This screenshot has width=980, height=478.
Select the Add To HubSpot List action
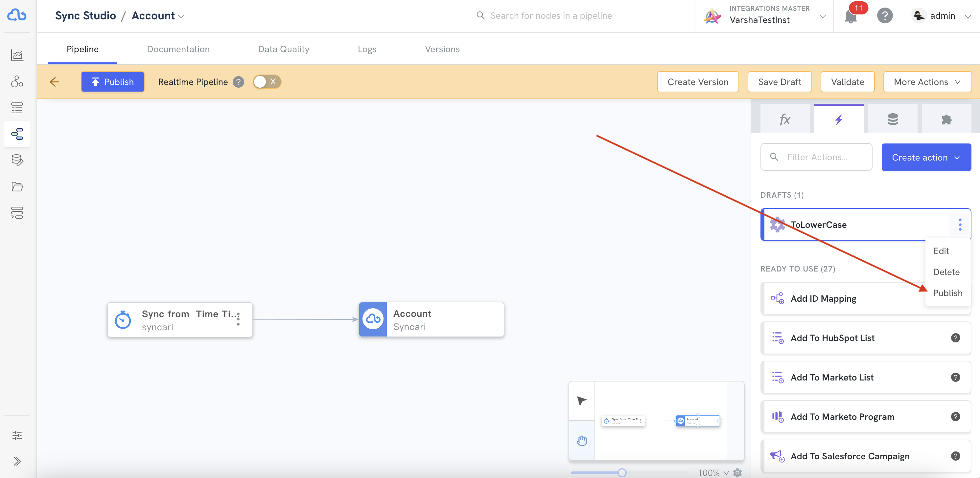pos(866,338)
